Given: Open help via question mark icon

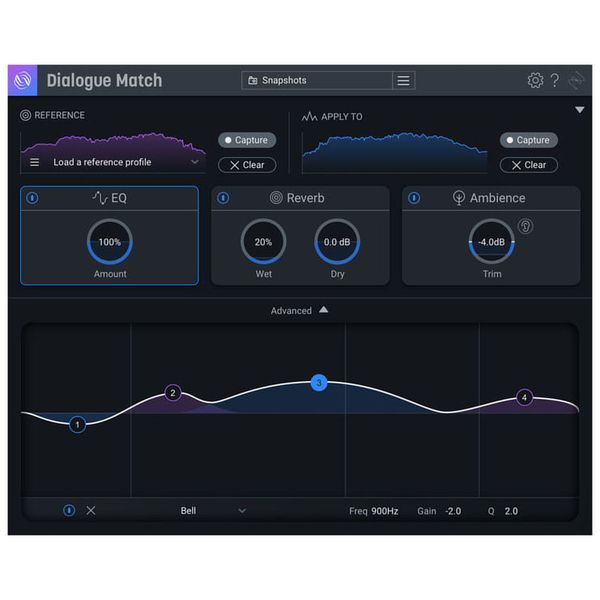Looking at the screenshot, I should pos(554,80).
